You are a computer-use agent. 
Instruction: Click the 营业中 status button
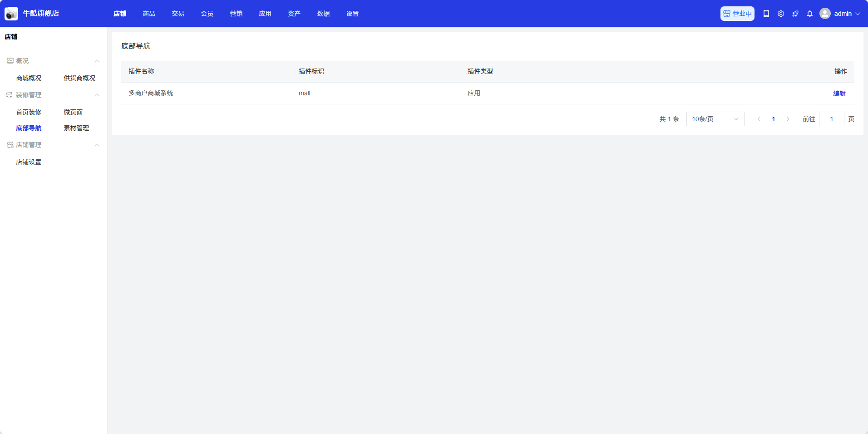tap(737, 14)
